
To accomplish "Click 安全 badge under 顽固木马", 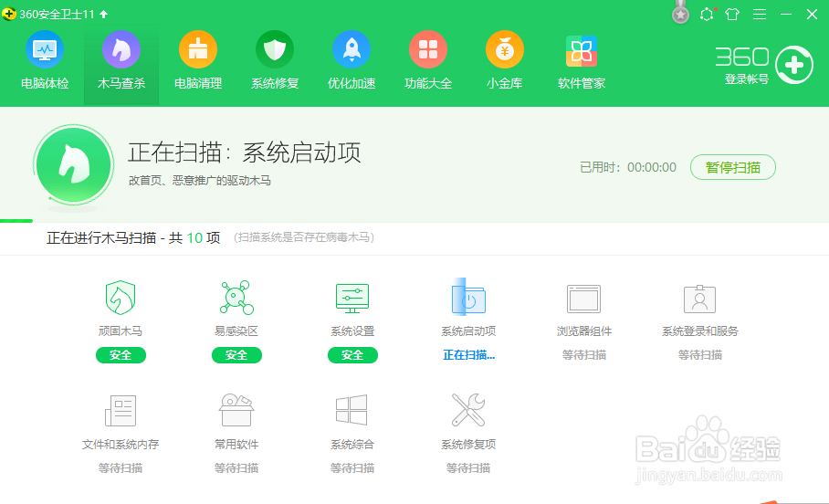I will [x=121, y=355].
